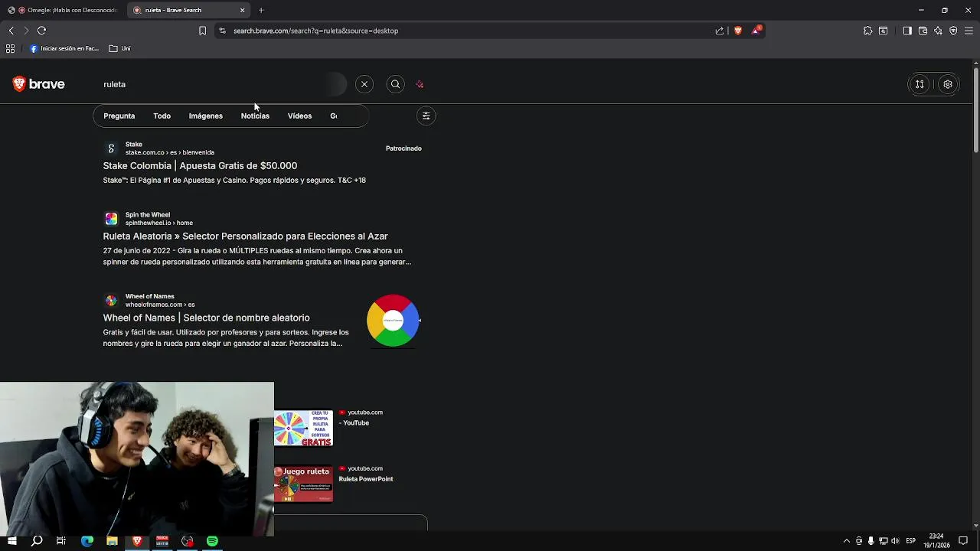Submit search with the magnifier icon
The height and width of the screenshot is (551, 980).
tap(395, 84)
